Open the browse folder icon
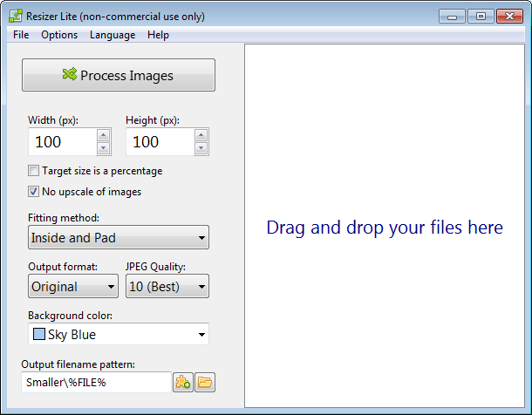Screen dimensions: 532x415 click(x=205, y=382)
